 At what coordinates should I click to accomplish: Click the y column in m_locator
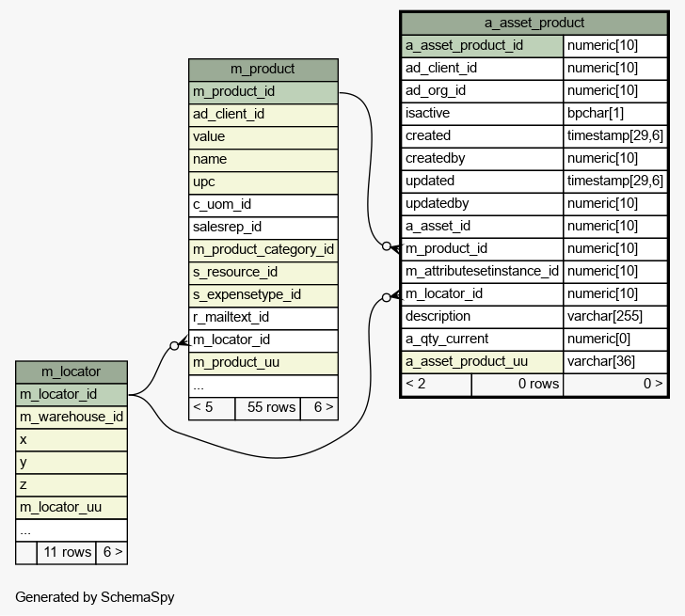click(72, 463)
